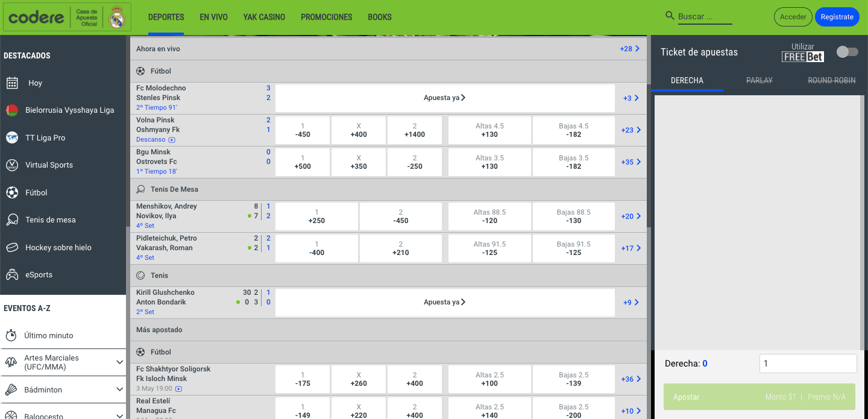The height and width of the screenshot is (419, 868).
Task: Open Yak Casino page
Action: pyautogui.click(x=264, y=17)
